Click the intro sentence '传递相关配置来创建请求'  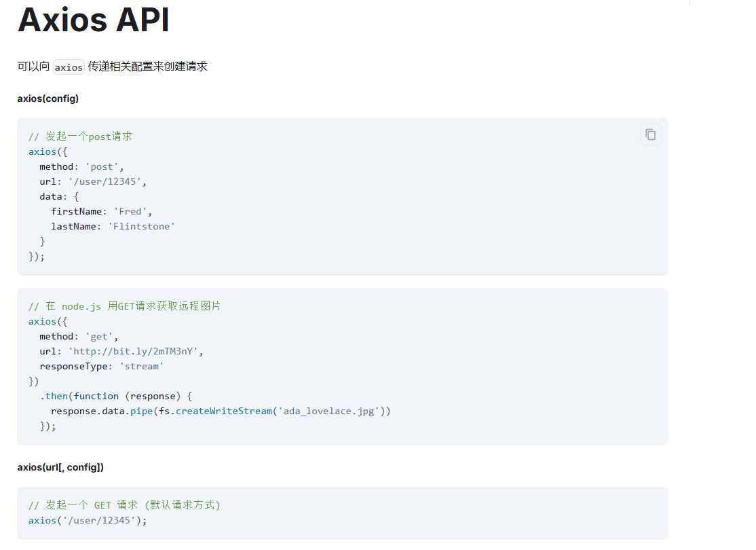[147, 66]
